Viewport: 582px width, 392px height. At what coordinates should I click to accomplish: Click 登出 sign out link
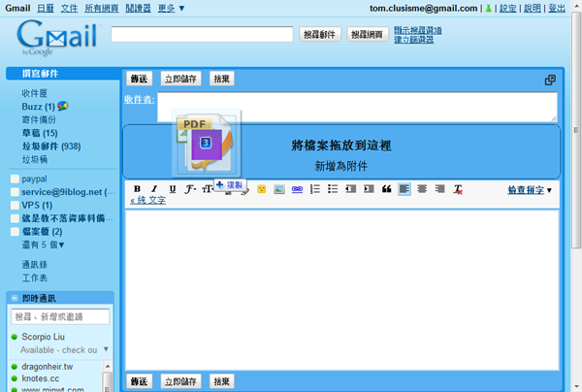pyautogui.click(x=557, y=8)
